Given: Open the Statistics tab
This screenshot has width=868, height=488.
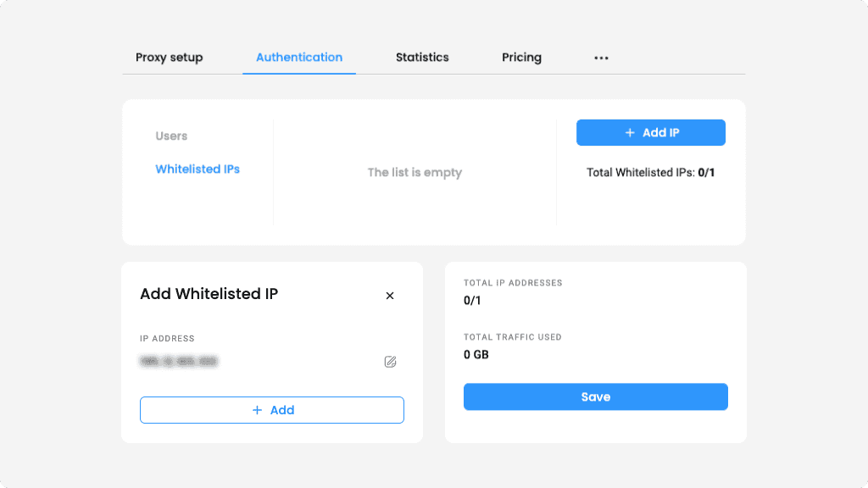Looking at the screenshot, I should tap(422, 58).
